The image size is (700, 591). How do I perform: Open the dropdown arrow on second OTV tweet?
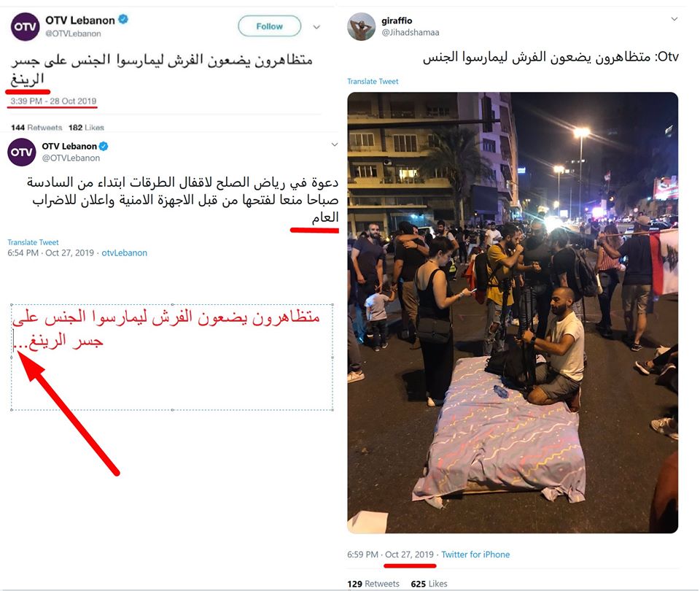(x=335, y=144)
